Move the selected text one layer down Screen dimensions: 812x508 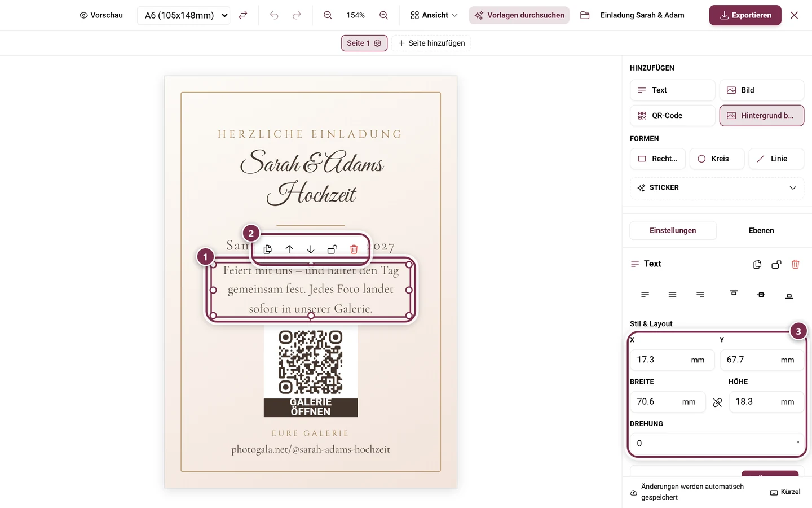(311, 249)
